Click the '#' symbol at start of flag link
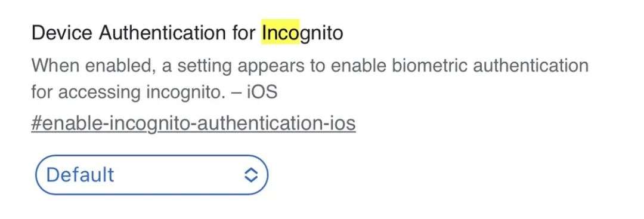 [x=36, y=124]
